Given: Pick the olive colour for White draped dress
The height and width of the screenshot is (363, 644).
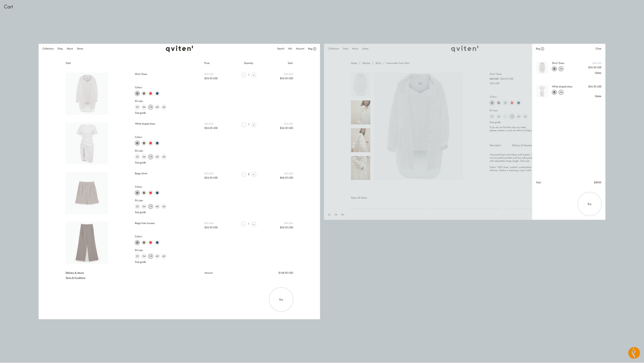Looking at the screenshot, I should pos(144,143).
